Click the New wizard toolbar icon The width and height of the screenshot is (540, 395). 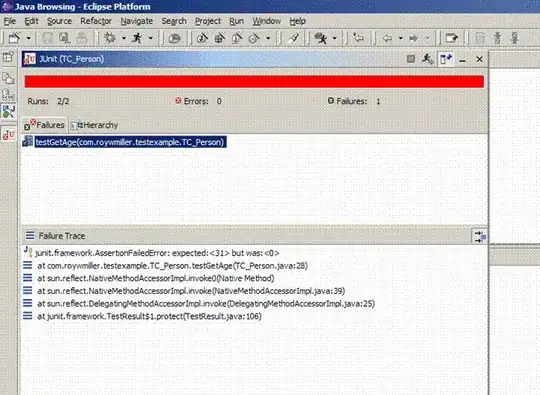pyautogui.click(x=14, y=38)
